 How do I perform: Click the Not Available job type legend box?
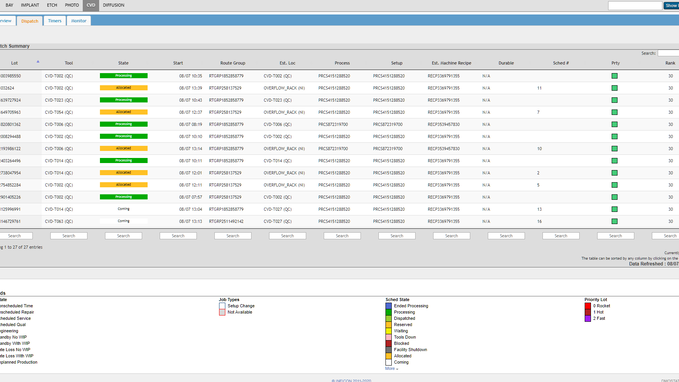222,312
